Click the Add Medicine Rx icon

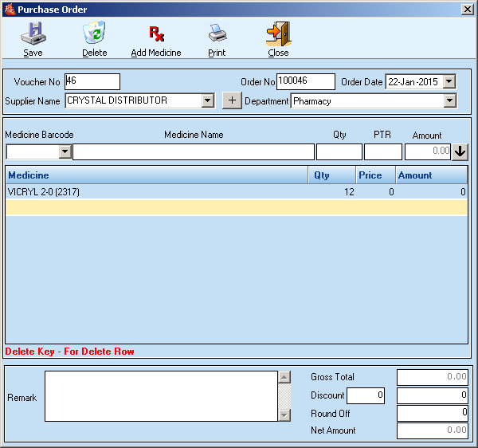(156, 34)
